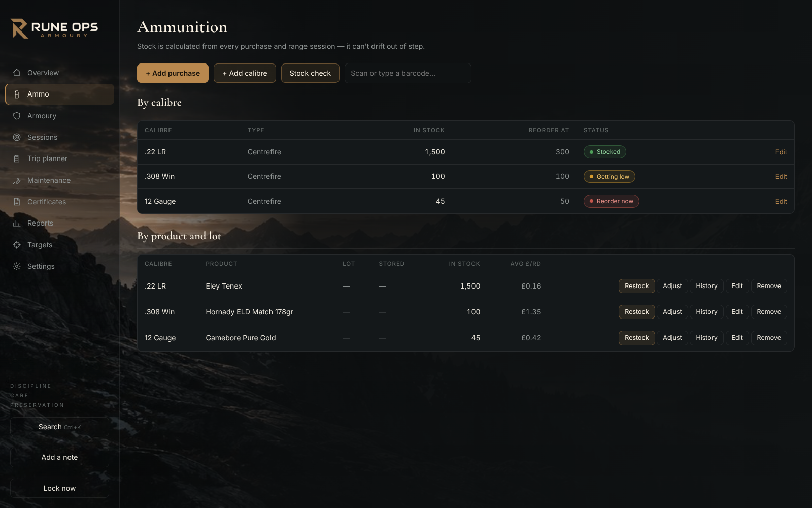Open Search with Ctrl+K button
The image size is (812, 508).
pos(59,427)
